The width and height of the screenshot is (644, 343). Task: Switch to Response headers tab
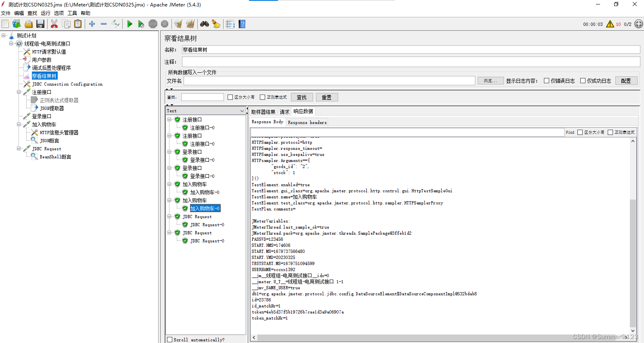pos(307,122)
